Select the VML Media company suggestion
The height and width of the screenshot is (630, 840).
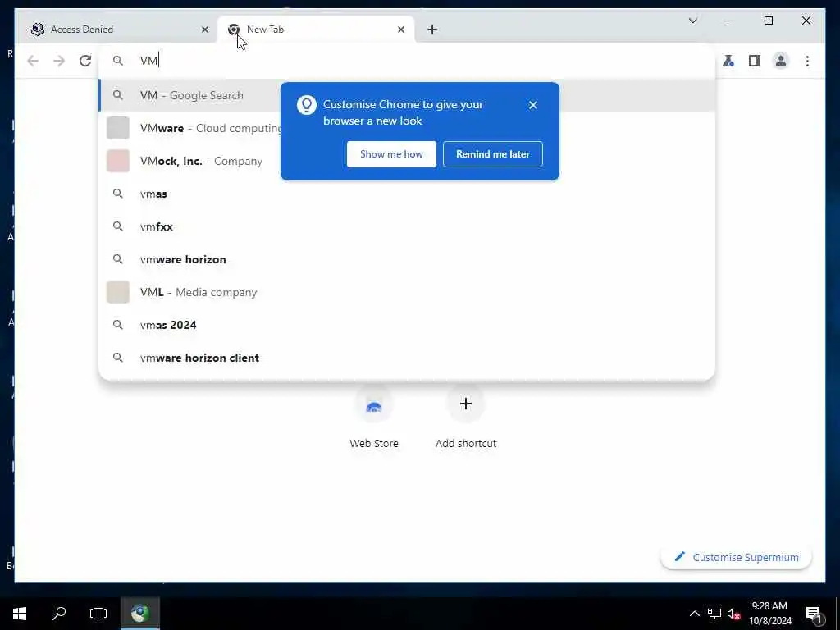coord(407,292)
